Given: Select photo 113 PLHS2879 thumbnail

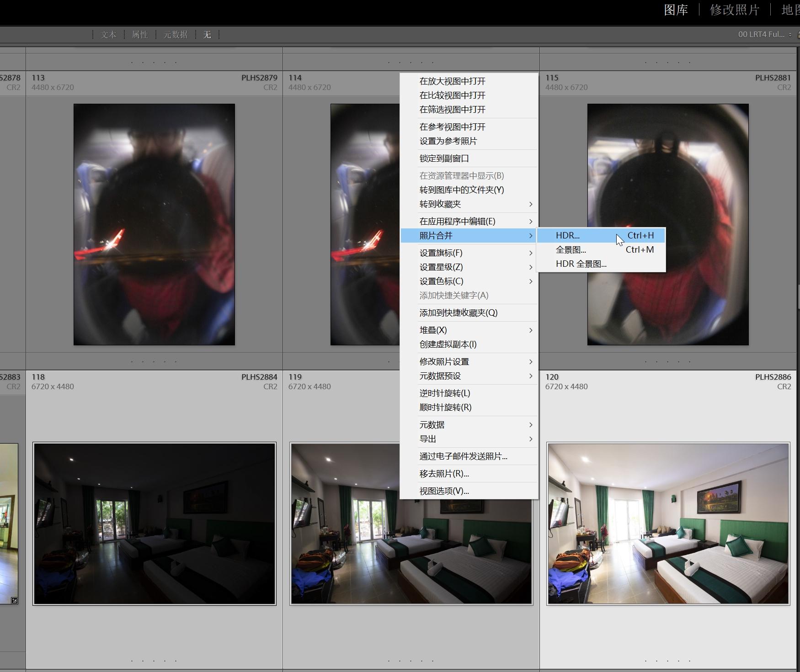Looking at the screenshot, I should tap(154, 224).
